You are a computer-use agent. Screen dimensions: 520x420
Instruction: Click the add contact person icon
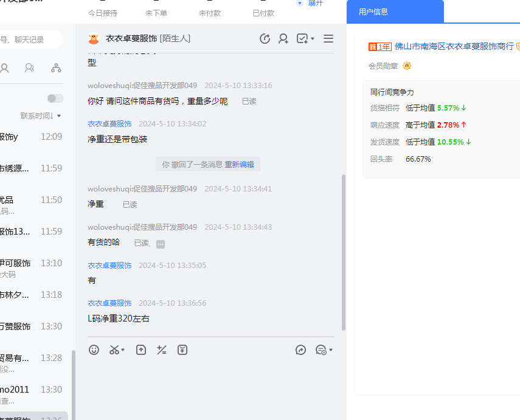click(283, 39)
